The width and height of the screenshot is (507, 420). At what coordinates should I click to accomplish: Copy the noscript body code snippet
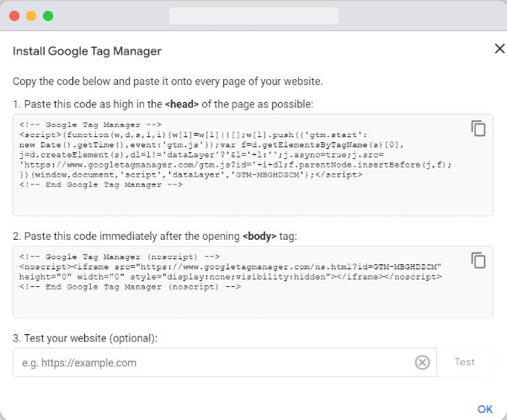[x=478, y=260]
